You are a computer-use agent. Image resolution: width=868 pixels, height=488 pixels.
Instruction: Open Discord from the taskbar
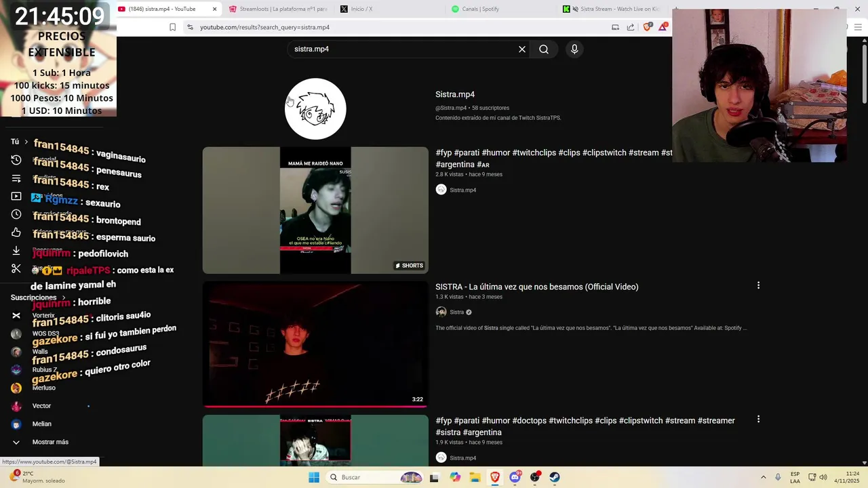pos(515,477)
